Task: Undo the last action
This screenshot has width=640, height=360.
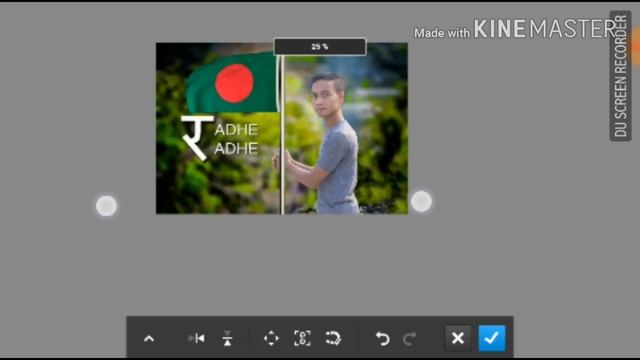Action: point(382,338)
